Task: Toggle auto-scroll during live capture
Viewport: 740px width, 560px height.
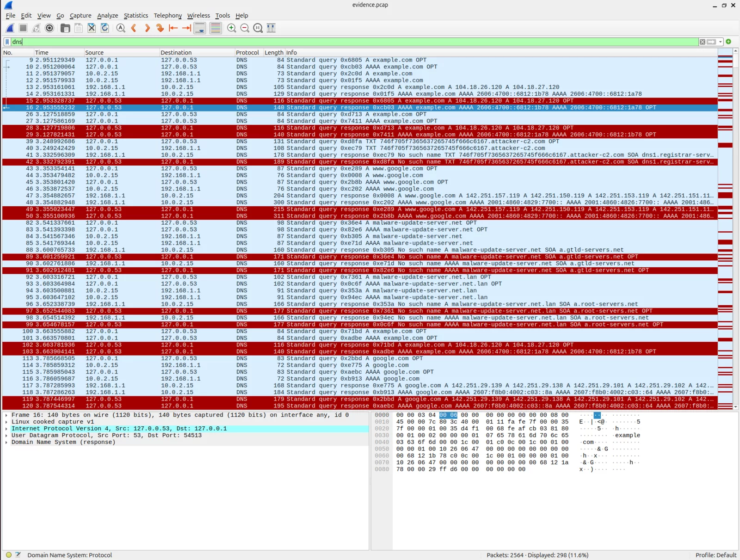Action: pyautogui.click(x=200, y=28)
